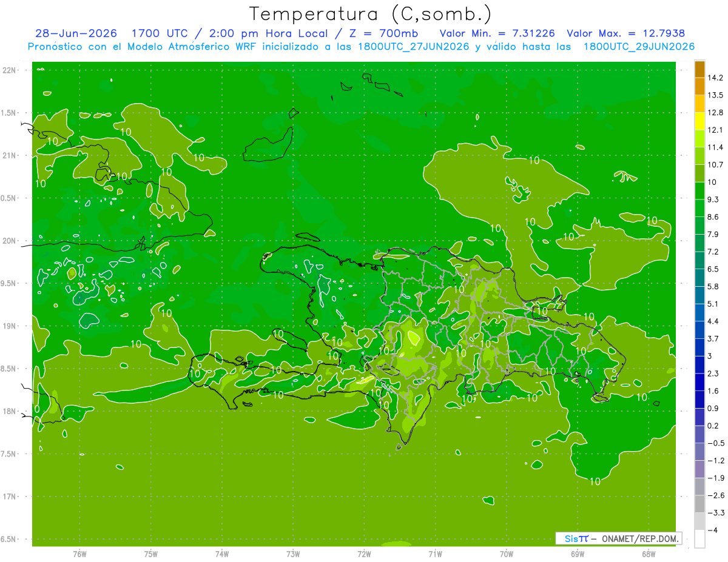Click legend value "13.5"
This screenshot has height=562, width=728.
(715, 95)
